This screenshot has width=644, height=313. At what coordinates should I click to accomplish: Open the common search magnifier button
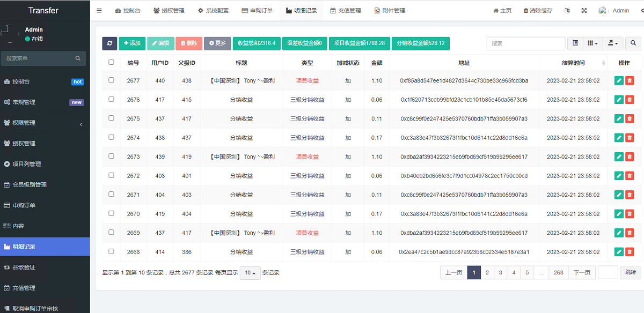pos(633,43)
